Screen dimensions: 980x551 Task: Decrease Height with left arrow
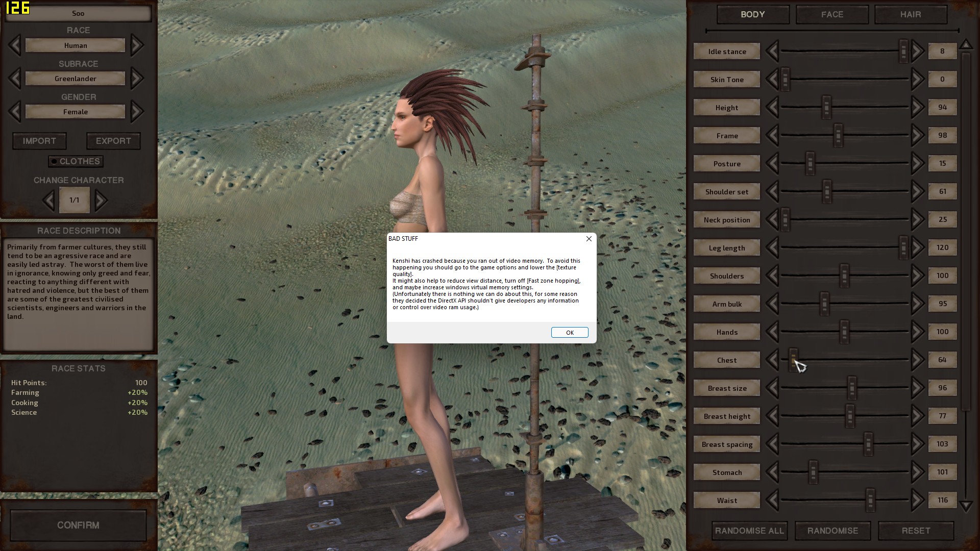[772, 107]
